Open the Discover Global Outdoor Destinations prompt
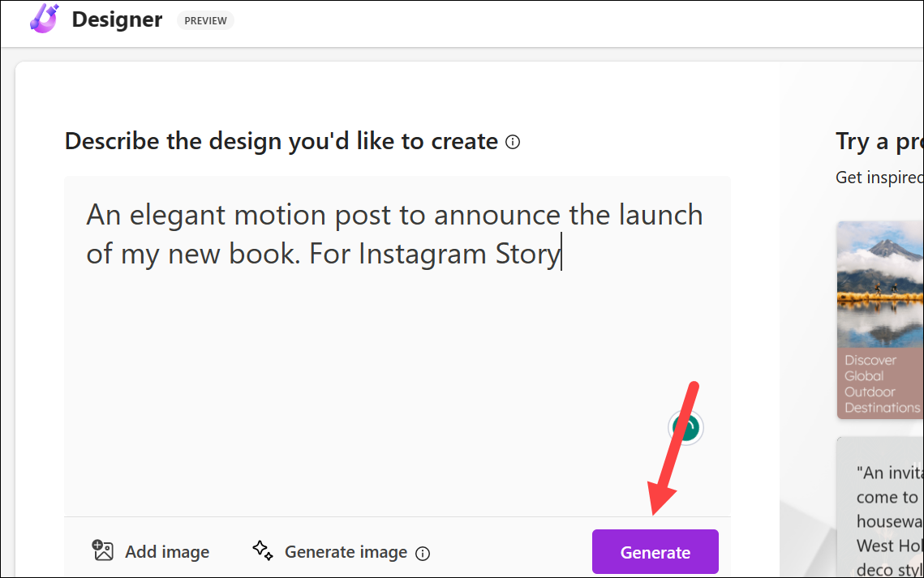 pyautogui.click(x=879, y=320)
